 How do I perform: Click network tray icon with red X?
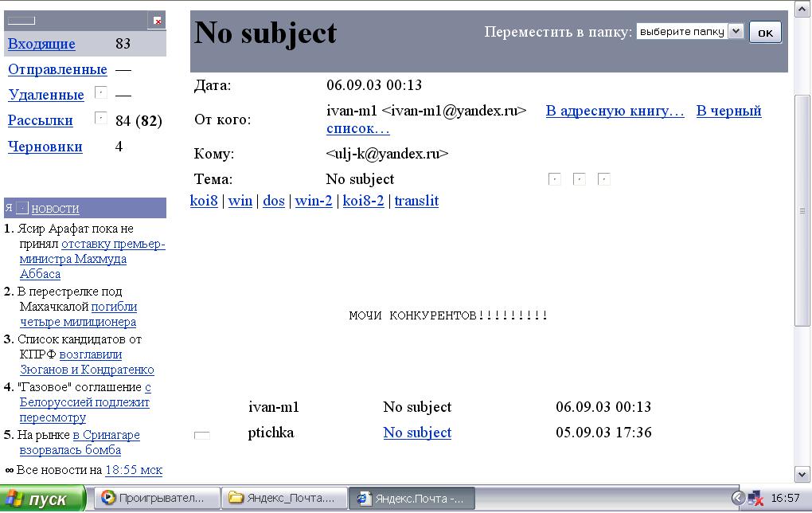[x=755, y=499]
